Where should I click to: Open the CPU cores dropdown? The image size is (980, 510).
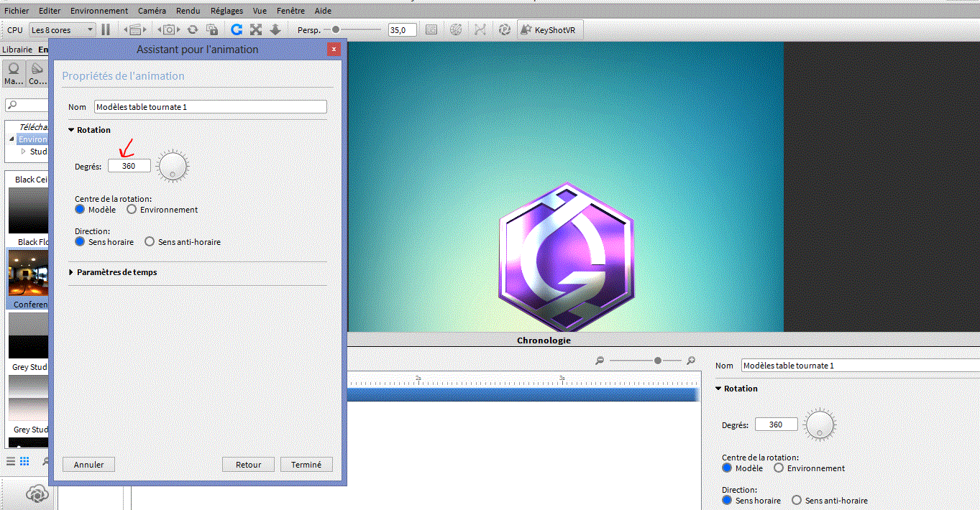[62, 29]
